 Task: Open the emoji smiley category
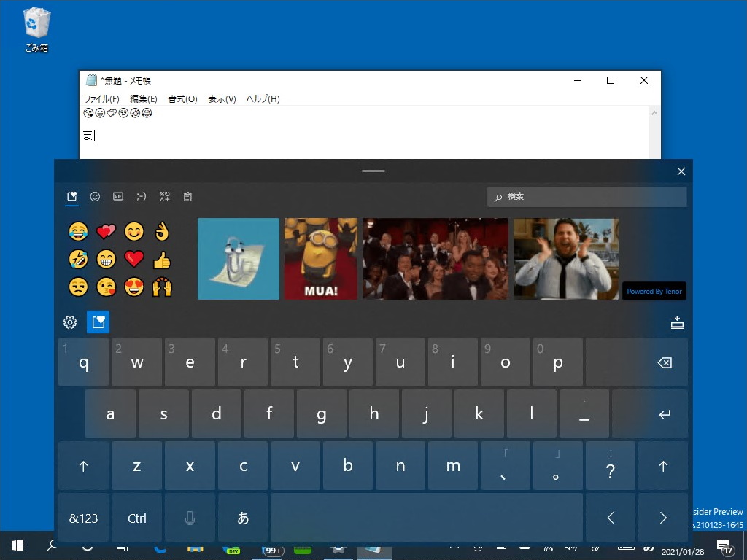click(x=95, y=196)
